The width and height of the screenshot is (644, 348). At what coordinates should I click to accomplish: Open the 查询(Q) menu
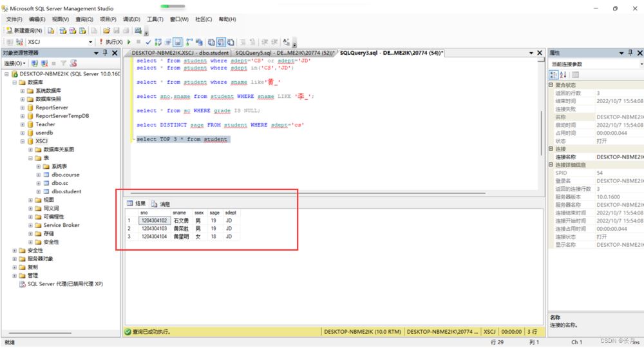click(x=84, y=19)
